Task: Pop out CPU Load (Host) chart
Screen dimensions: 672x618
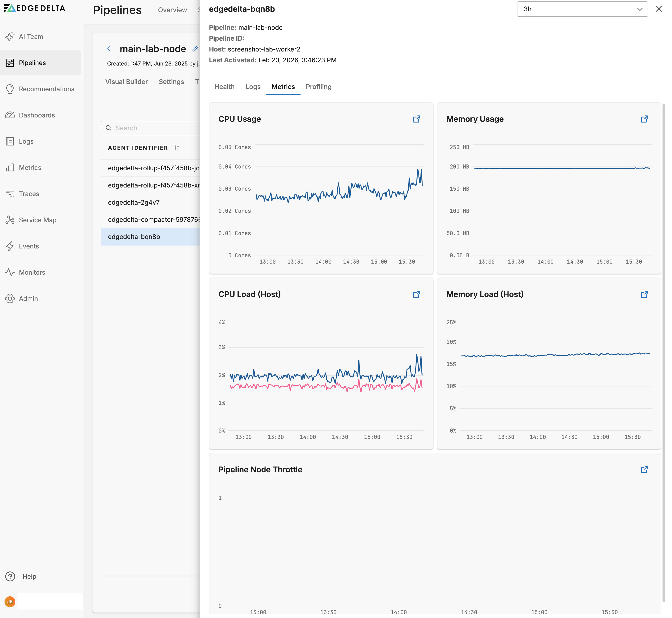Action: 416,294
